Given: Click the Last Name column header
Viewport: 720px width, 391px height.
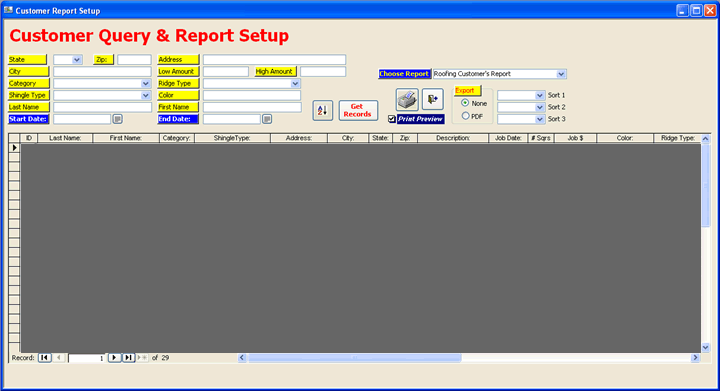Looking at the screenshot, I should tap(65, 138).
